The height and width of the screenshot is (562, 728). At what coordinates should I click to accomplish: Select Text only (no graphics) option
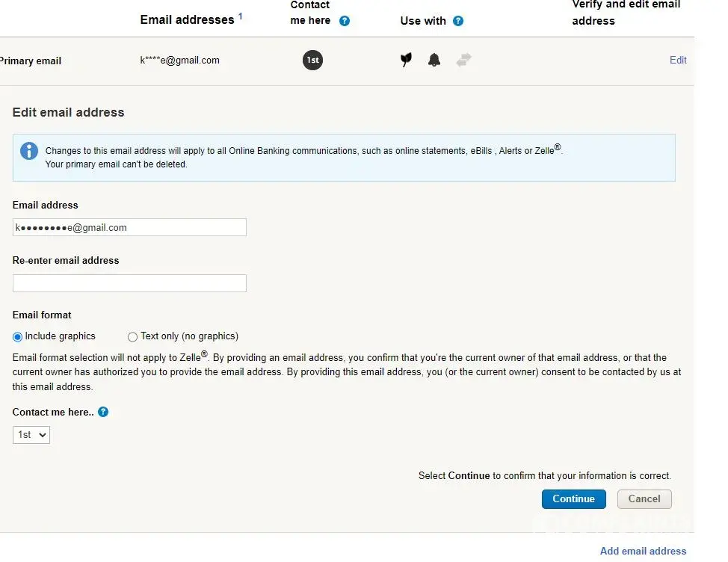click(x=133, y=337)
